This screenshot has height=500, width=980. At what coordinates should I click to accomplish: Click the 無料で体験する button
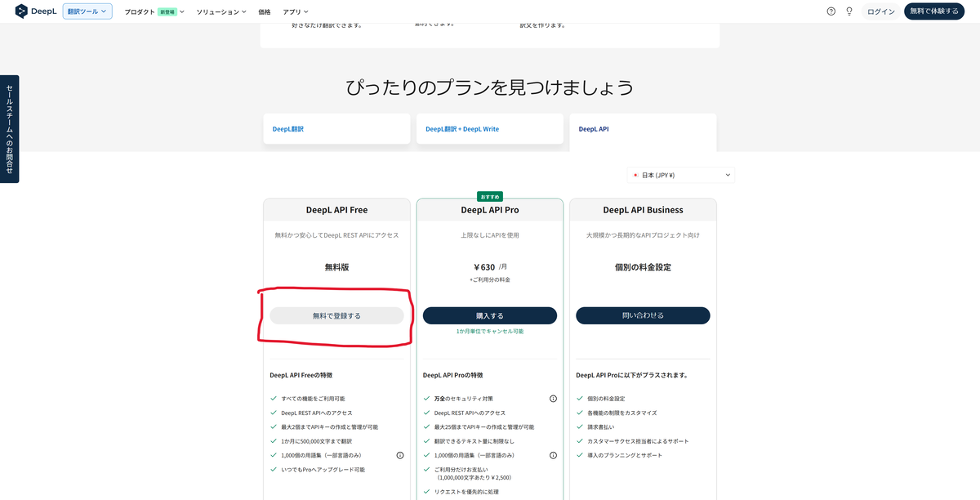pyautogui.click(x=934, y=11)
